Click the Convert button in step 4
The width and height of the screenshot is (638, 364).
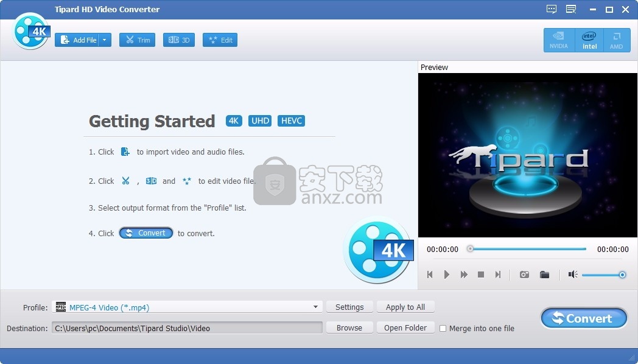click(146, 233)
